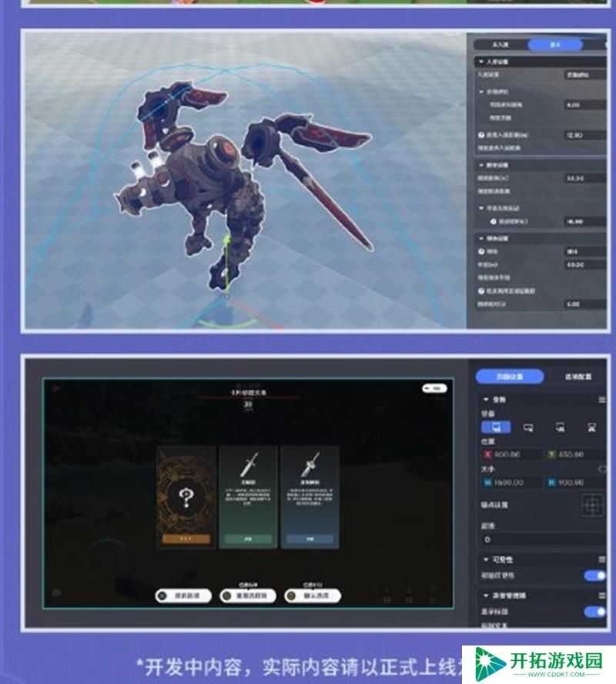Click the Y position field in the UI editor
The width and height of the screenshot is (616, 684).
click(575, 454)
